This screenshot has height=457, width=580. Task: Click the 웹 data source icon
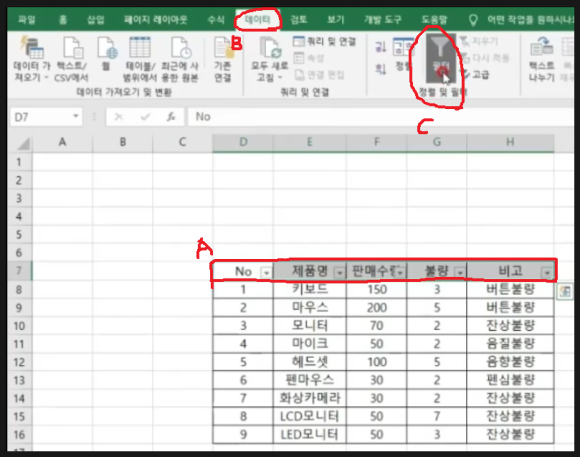tap(107, 47)
